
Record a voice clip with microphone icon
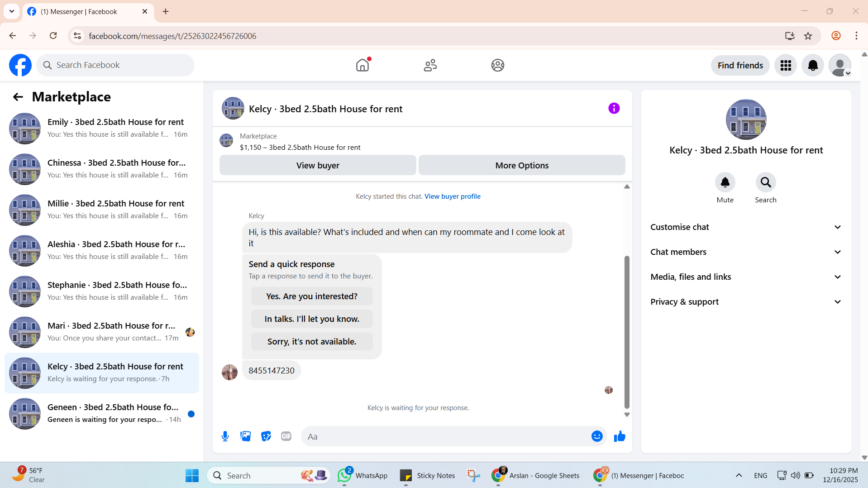pyautogui.click(x=225, y=436)
